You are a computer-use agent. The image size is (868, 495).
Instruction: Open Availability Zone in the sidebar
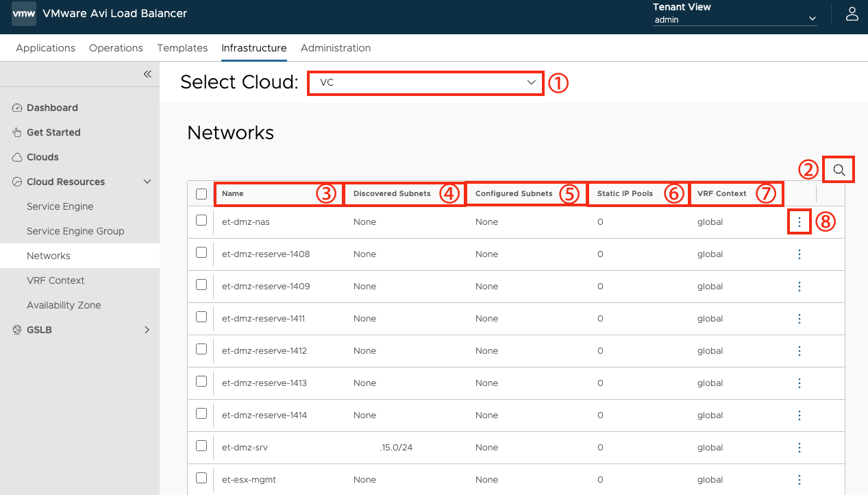click(x=64, y=305)
